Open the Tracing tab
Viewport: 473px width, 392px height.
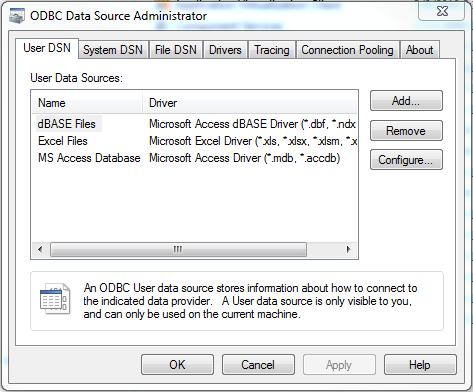click(x=272, y=50)
